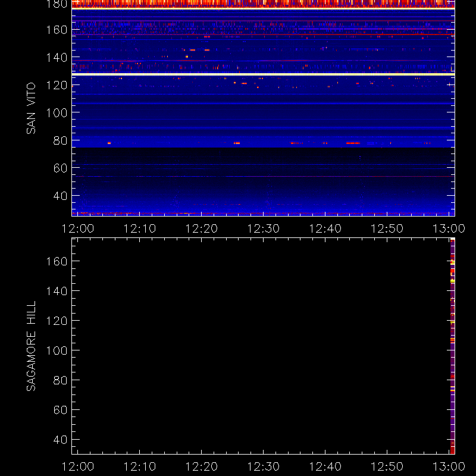The height and width of the screenshot is (476, 476).
Task: Click the 160 frequency label on Sagamore Hill plot
Action: point(57,261)
